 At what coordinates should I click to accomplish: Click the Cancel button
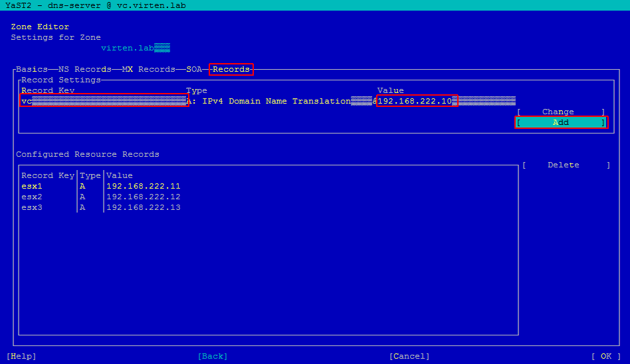pyautogui.click(x=409, y=356)
